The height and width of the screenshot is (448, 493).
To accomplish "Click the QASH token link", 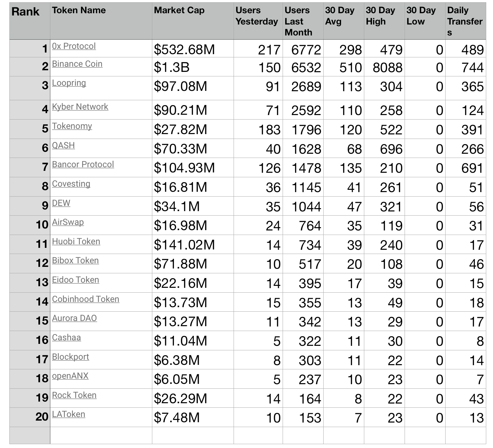I will (x=63, y=146).
